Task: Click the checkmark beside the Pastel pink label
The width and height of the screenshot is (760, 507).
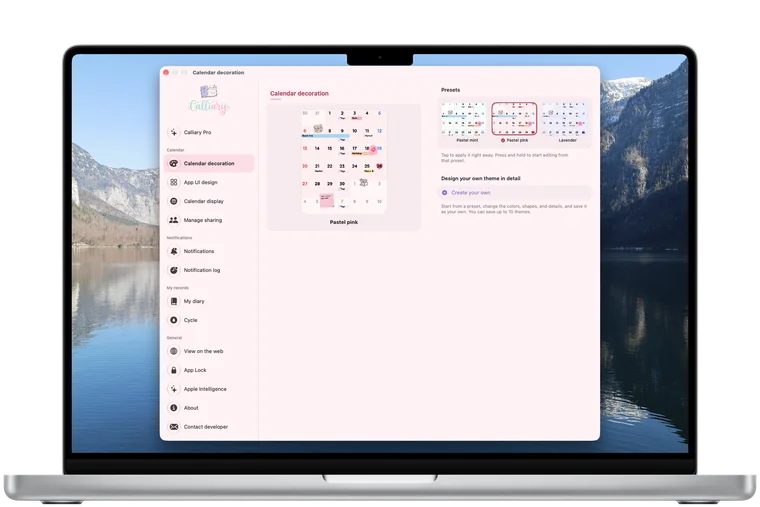Action: [503, 140]
